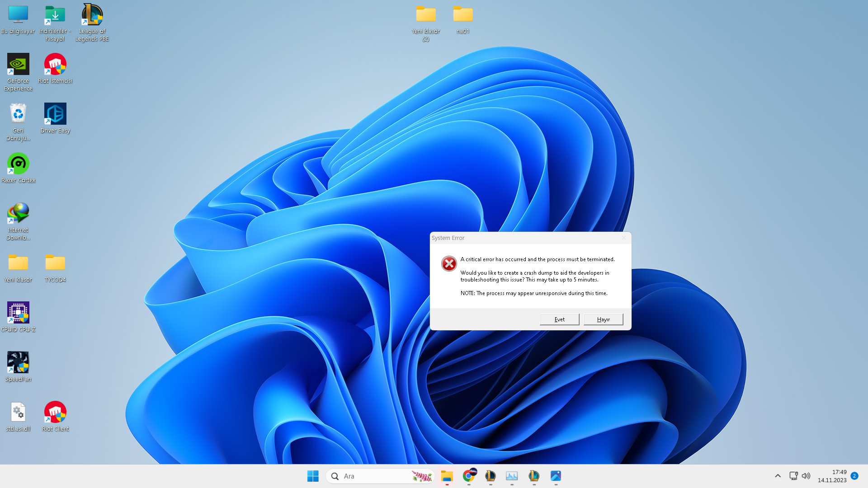Open the performance monitor taskbar icon
Viewport: 868px width, 488px height.
point(512,476)
